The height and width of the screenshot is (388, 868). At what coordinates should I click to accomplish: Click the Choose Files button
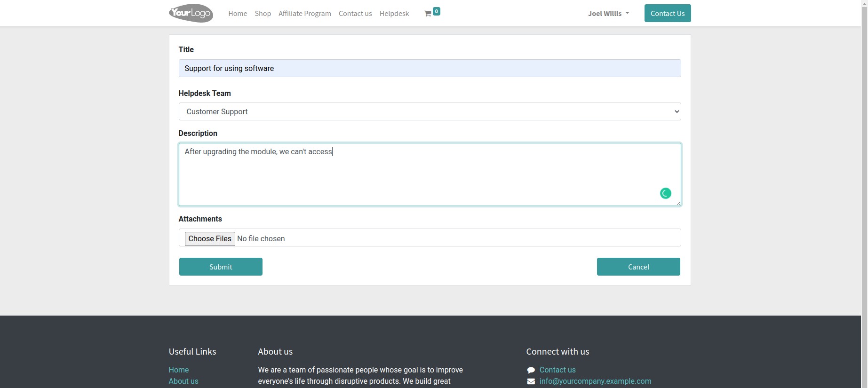click(210, 238)
